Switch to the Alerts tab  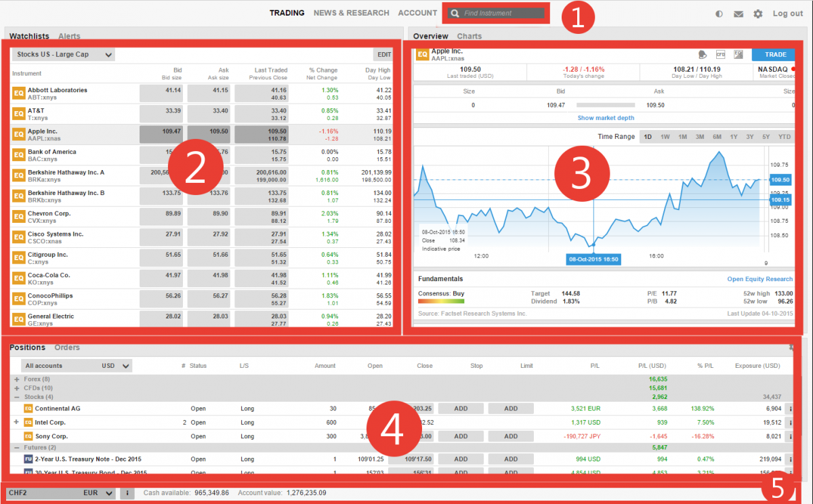69,37
